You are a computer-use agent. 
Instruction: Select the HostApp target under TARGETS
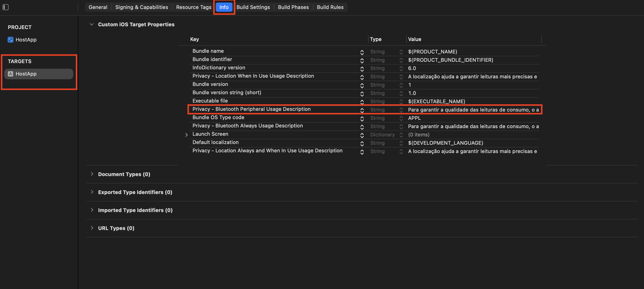coord(38,74)
